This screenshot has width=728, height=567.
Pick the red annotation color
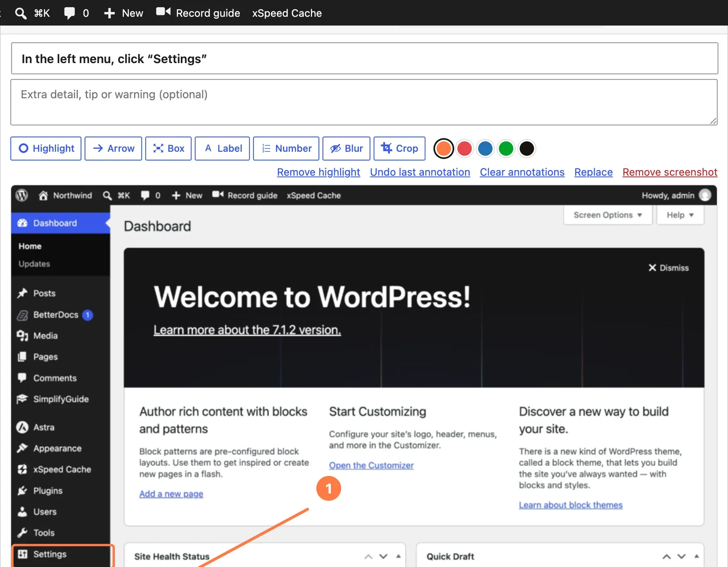[464, 149]
